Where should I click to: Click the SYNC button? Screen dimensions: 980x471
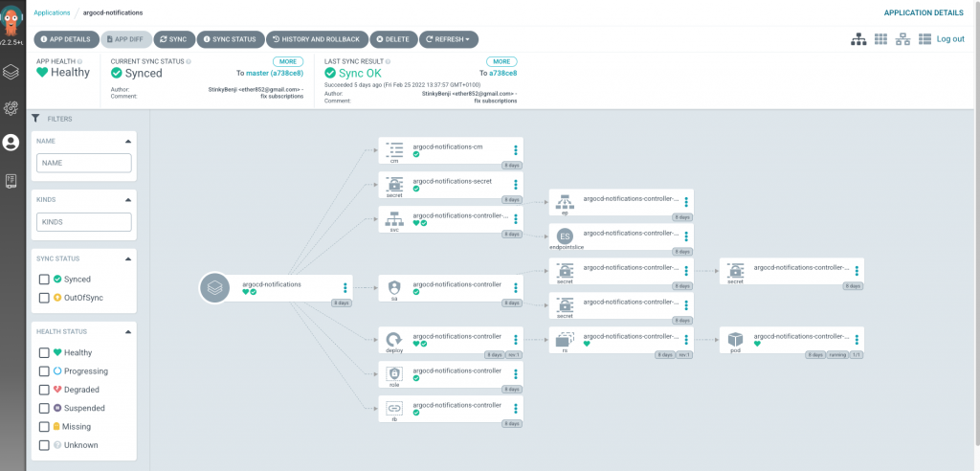[174, 39]
